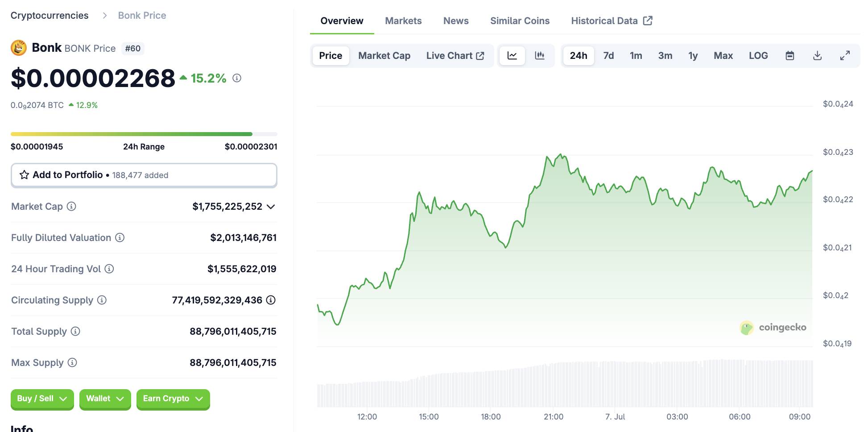Toggle the Market Cap chart mode
This screenshot has height=432, width=868.
[x=384, y=56]
